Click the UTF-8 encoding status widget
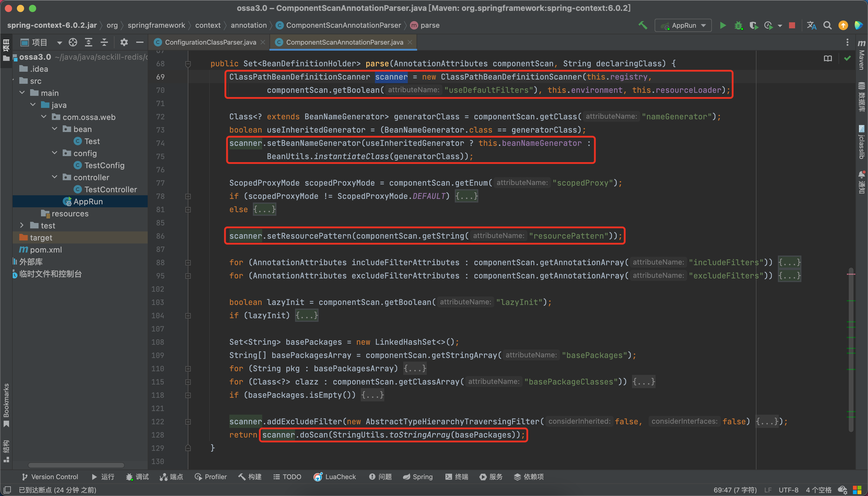 coord(788,490)
